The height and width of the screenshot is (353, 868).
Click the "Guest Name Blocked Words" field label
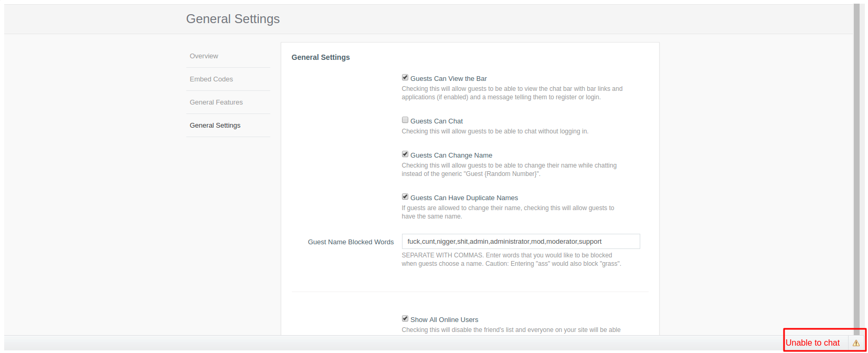pyautogui.click(x=351, y=242)
